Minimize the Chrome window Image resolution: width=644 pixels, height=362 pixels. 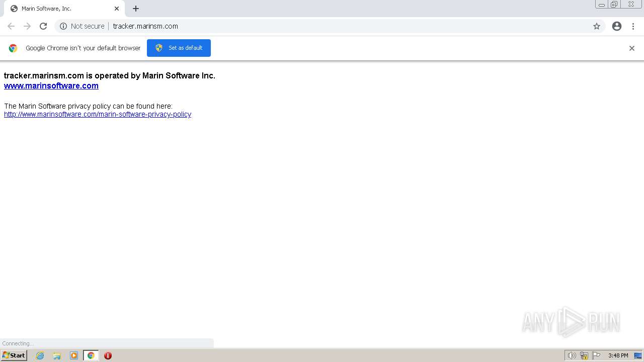click(602, 4)
